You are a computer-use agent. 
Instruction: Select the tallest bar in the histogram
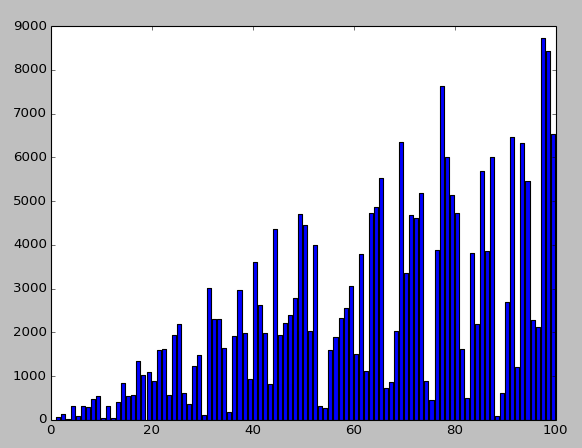(543, 229)
